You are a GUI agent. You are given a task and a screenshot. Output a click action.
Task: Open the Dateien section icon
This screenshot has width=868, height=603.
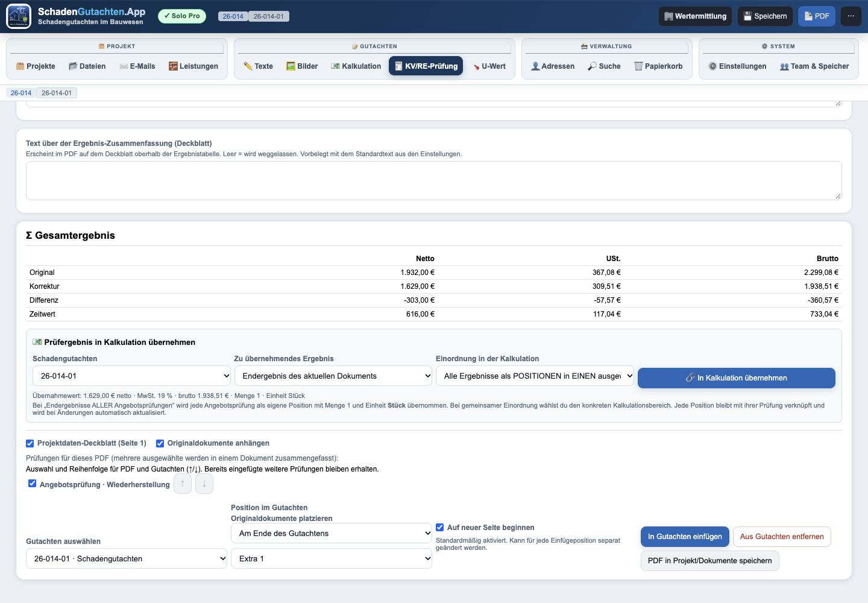pyautogui.click(x=73, y=66)
